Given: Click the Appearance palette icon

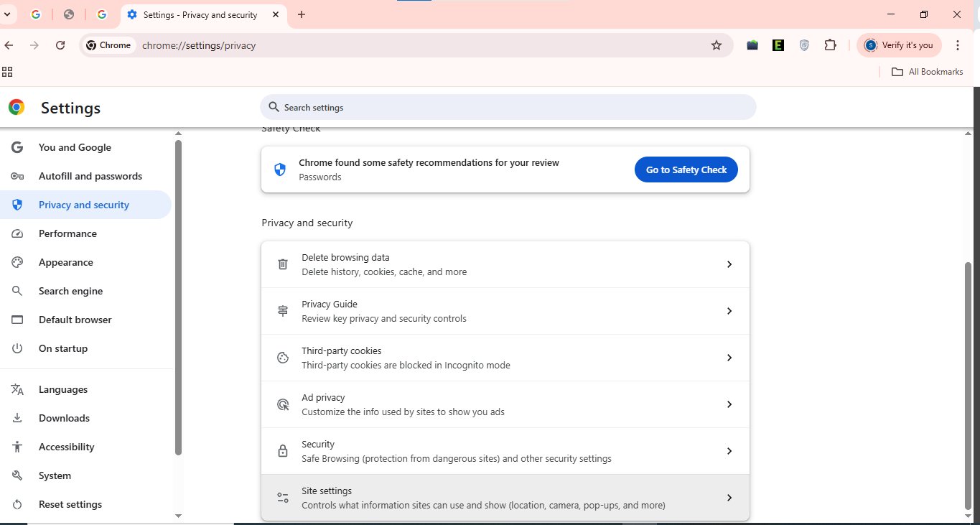Looking at the screenshot, I should 17,262.
